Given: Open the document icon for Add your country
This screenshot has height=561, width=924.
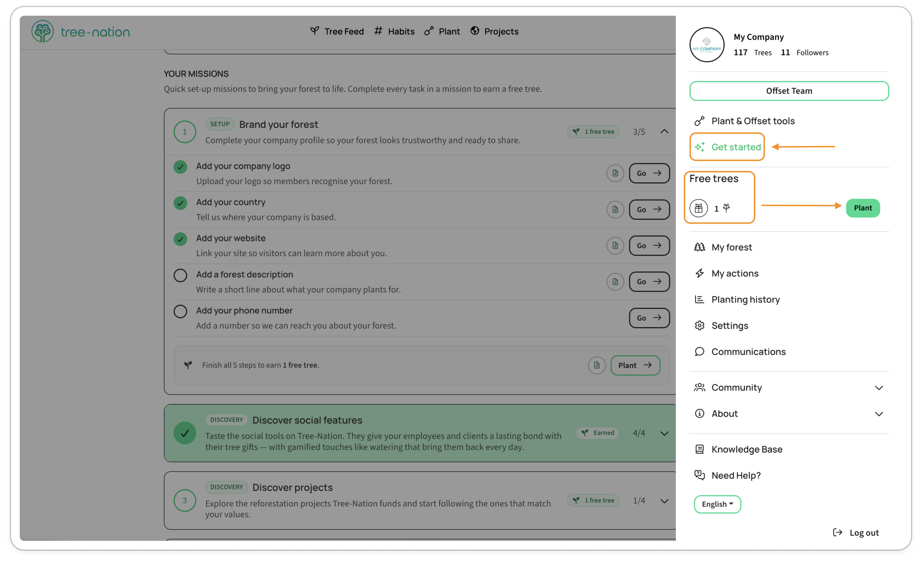Looking at the screenshot, I should (x=615, y=209).
